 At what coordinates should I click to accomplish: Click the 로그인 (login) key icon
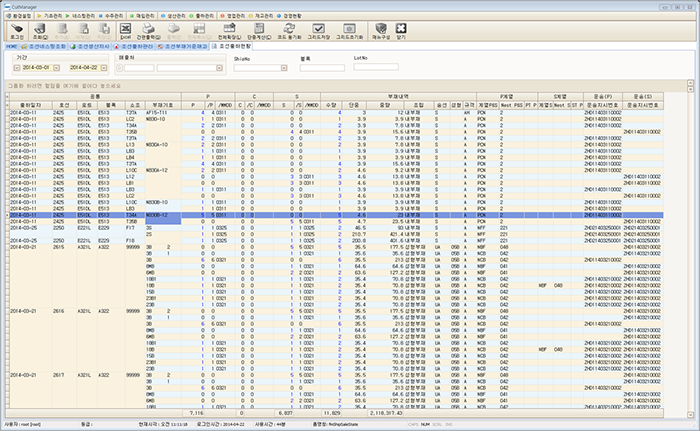[17, 29]
